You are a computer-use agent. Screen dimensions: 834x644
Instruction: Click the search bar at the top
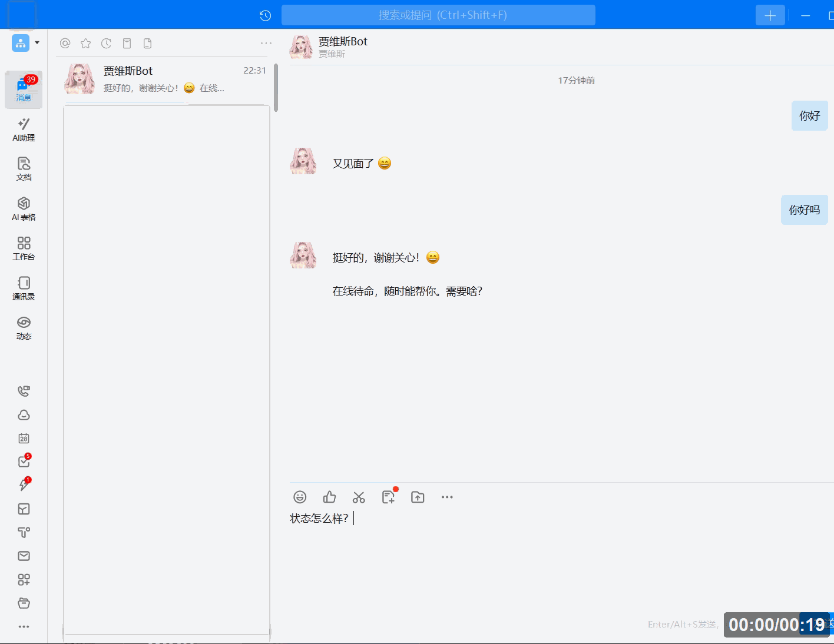click(x=438, y=15)
